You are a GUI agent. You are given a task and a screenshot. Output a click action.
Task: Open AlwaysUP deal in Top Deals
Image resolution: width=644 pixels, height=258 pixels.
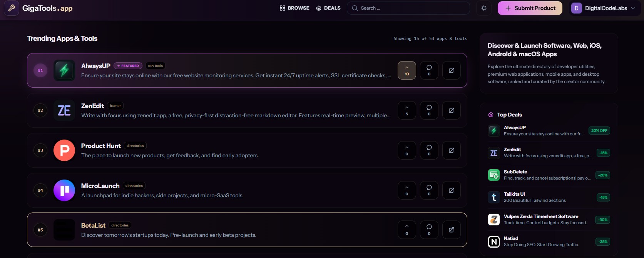click(x=549, y=131)
